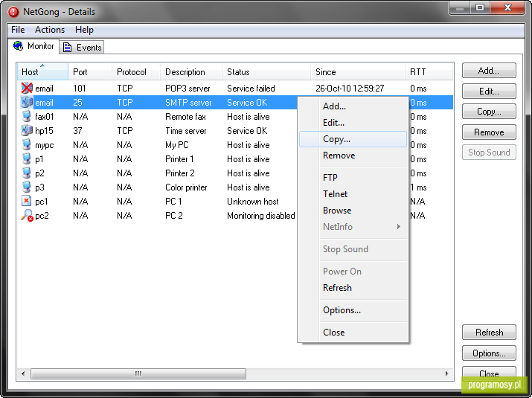Sort by the RTT column header
The width and height of the screenshot is (532, 398).
[429, 72]
